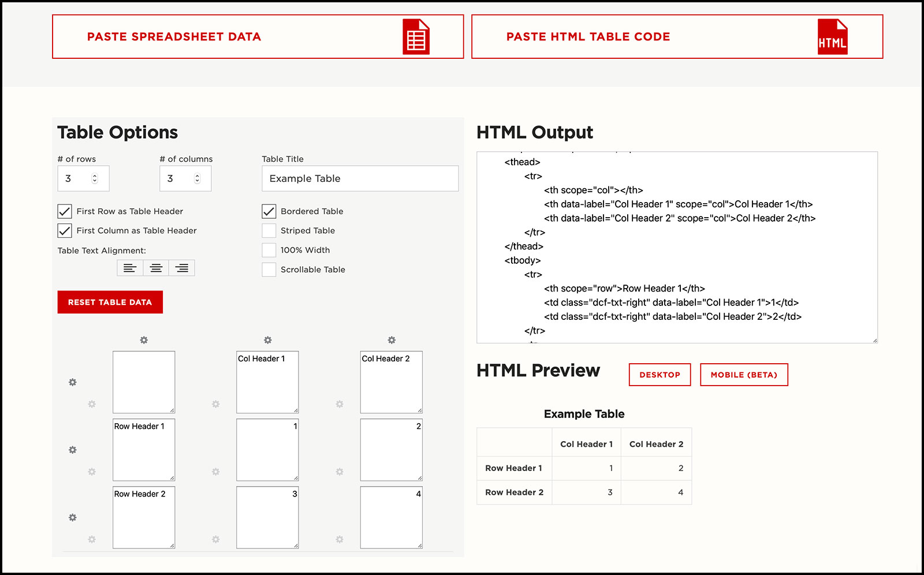Select right text alignment icon

coord(182,268)
